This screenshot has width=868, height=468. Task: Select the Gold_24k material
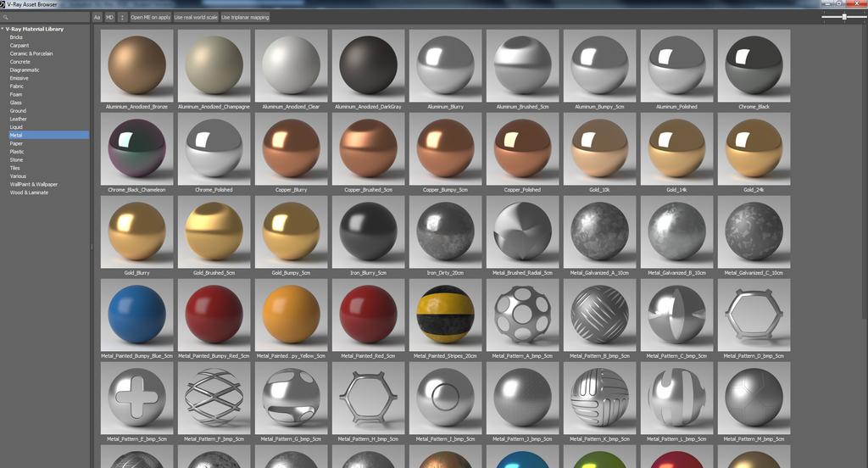click(x=754, y=149)
